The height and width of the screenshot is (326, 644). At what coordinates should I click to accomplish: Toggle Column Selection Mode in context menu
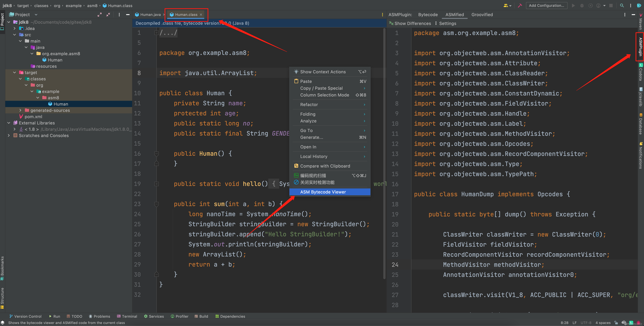pyautogui.click(x=325, y=95)
